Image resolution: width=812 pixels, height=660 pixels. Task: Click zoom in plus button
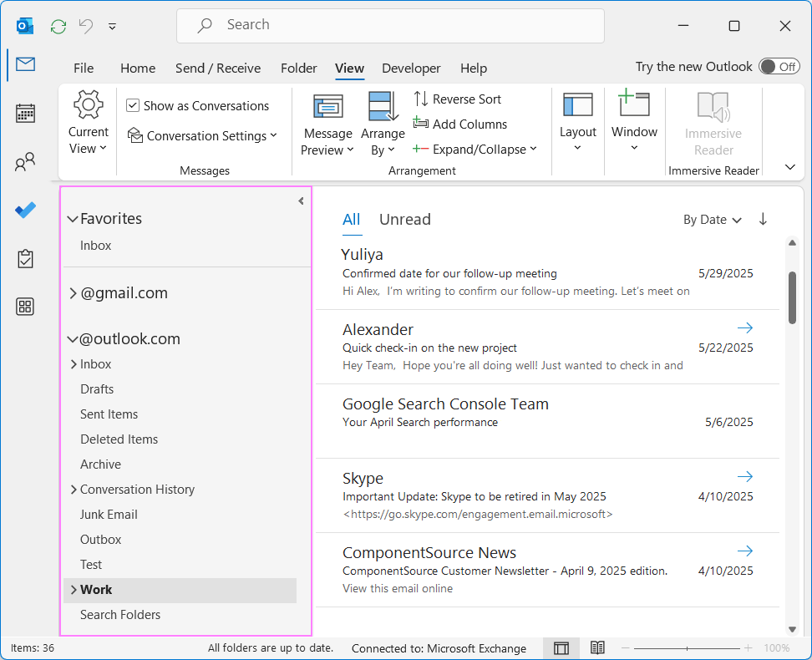click(x=748, y=647)
